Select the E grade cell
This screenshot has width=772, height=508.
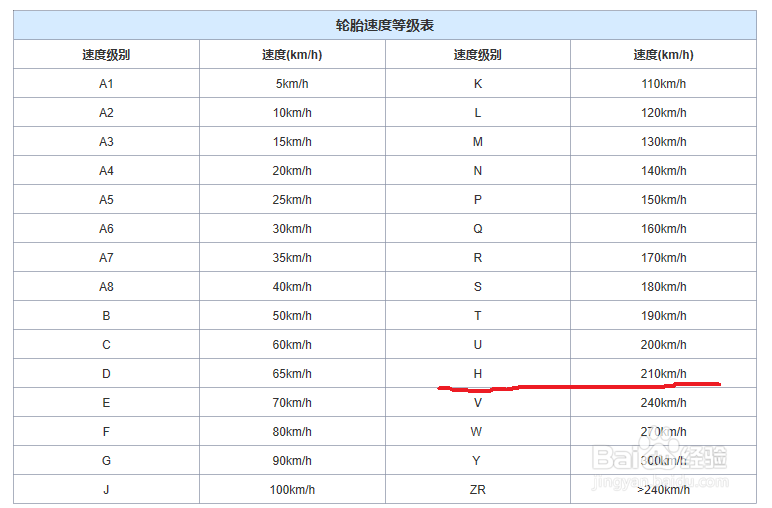106,403
